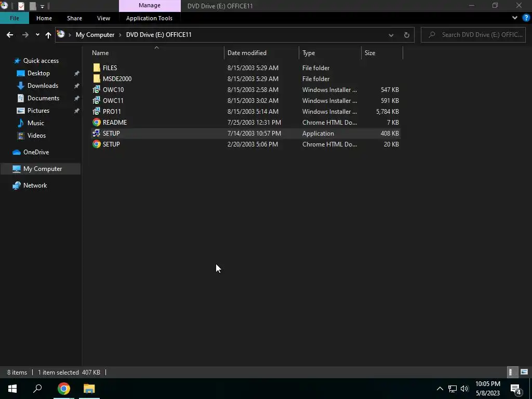Image resolution: width=532 pixels, height=399 pixels.
Task: Refresh the current folder view
Action: (406, 35)
